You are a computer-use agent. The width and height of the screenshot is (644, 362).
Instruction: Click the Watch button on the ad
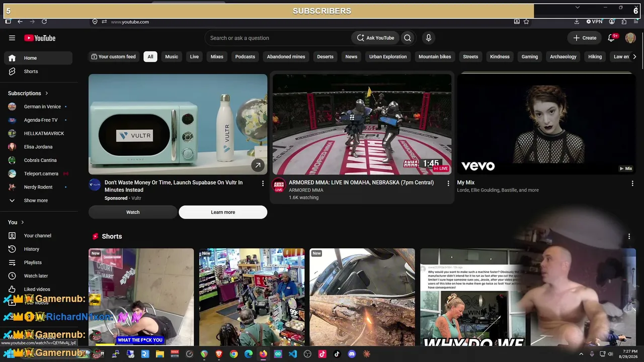[133, 212]
